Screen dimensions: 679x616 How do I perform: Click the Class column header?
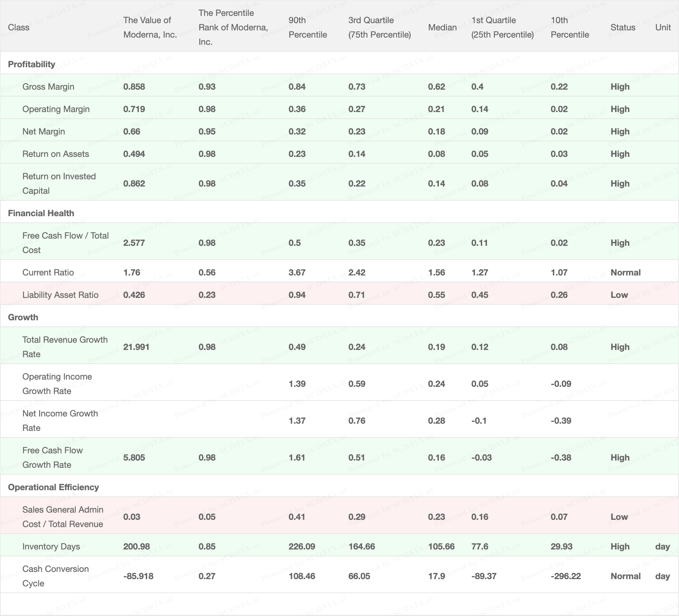tap(18, 27)
